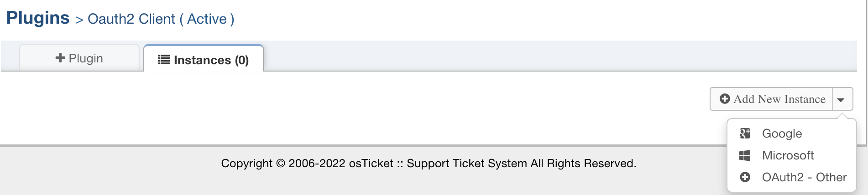Switch to the Plugin tab

coord(79,58)
